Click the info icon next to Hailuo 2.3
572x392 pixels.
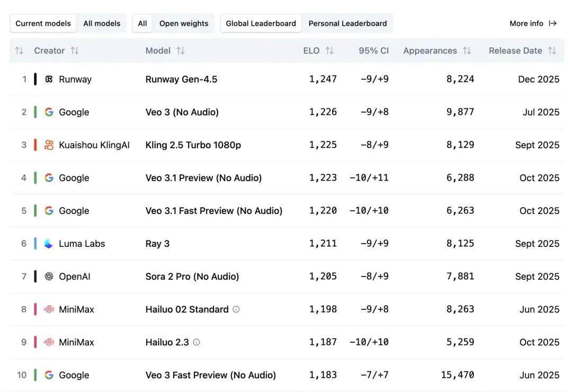pyautogui.click(x=196, y=342)
